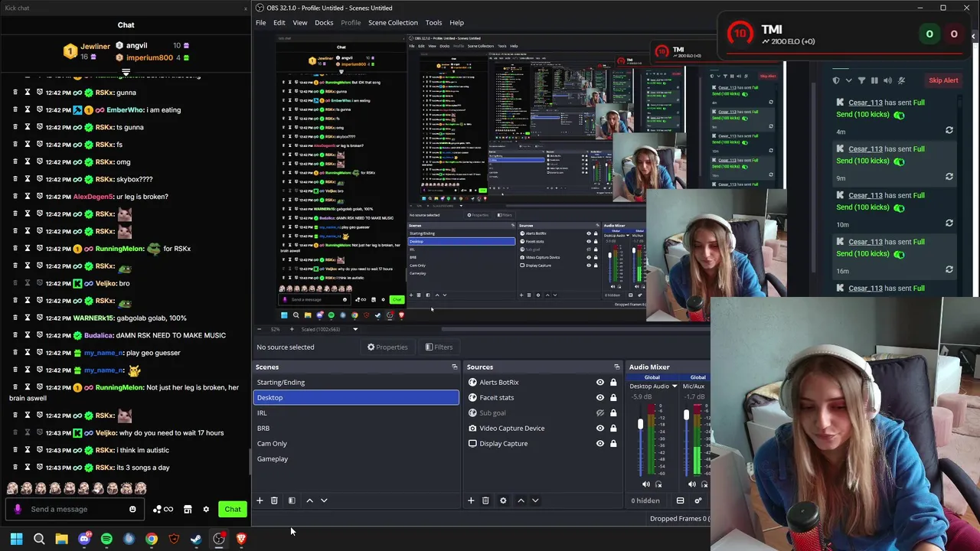Toggle Audio Mixer layout icon
Viewport: 980px width, 551px height.
pyautogui.click(x=680, y=500)
